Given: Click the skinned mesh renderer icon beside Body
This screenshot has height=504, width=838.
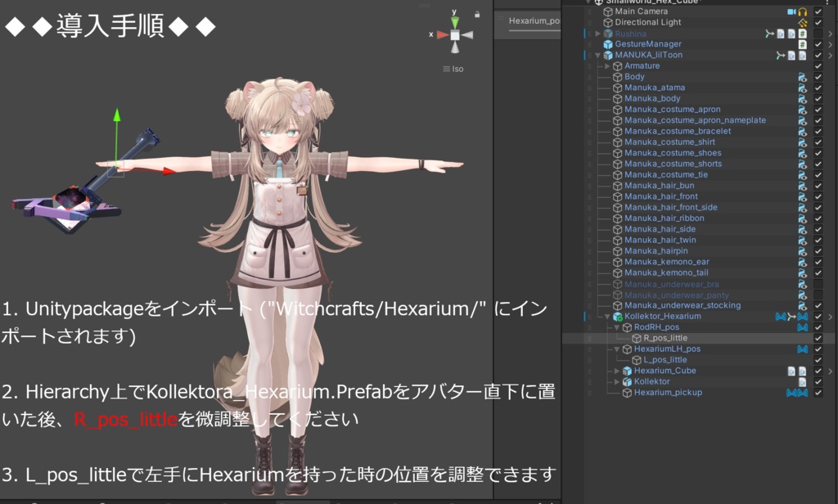Looking at the screenshot, I should 802,77.
